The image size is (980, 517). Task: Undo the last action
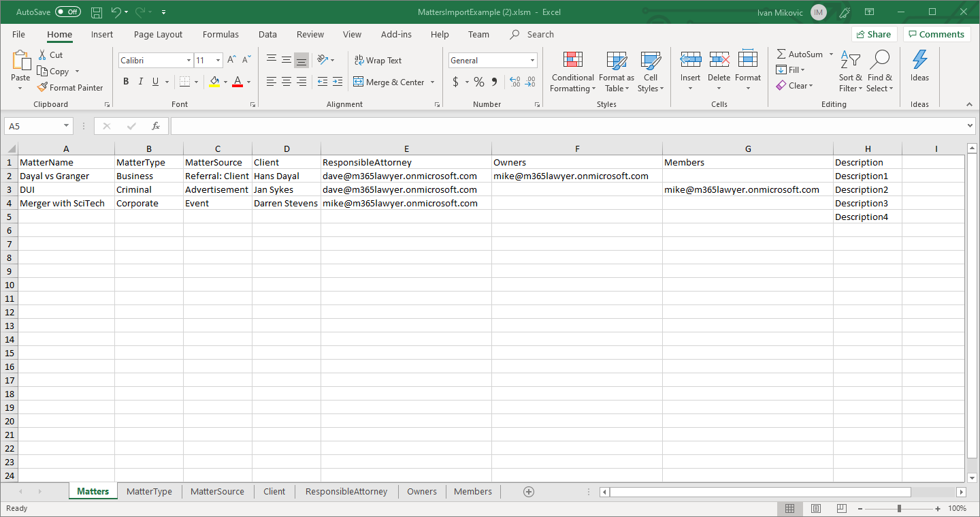(116, 12)
